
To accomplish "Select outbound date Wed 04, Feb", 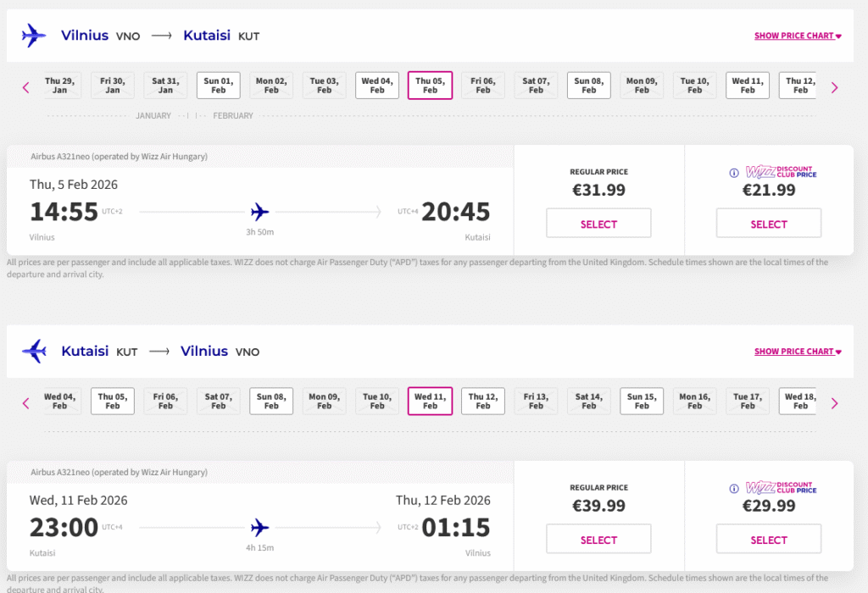I will [x=377, y=86].
